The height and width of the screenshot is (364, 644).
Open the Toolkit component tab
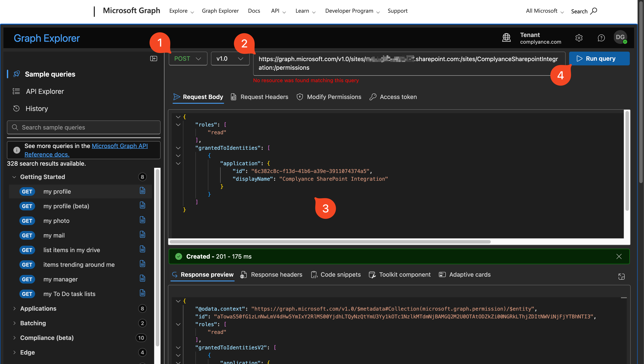[x=400, y=275]
